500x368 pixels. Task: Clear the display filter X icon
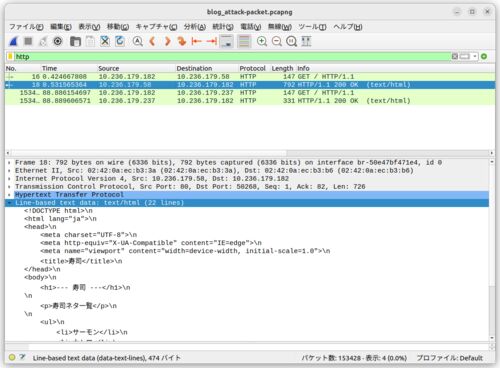tap(455, 56)
